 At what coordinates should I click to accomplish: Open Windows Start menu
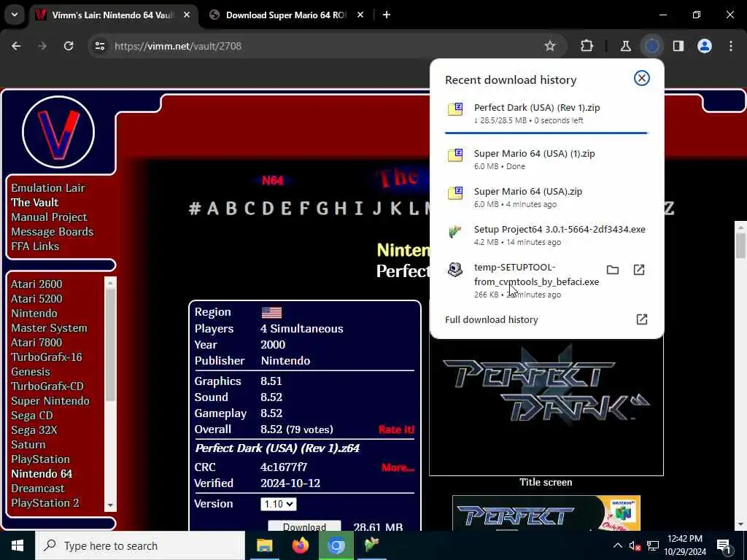pos(18,545)
